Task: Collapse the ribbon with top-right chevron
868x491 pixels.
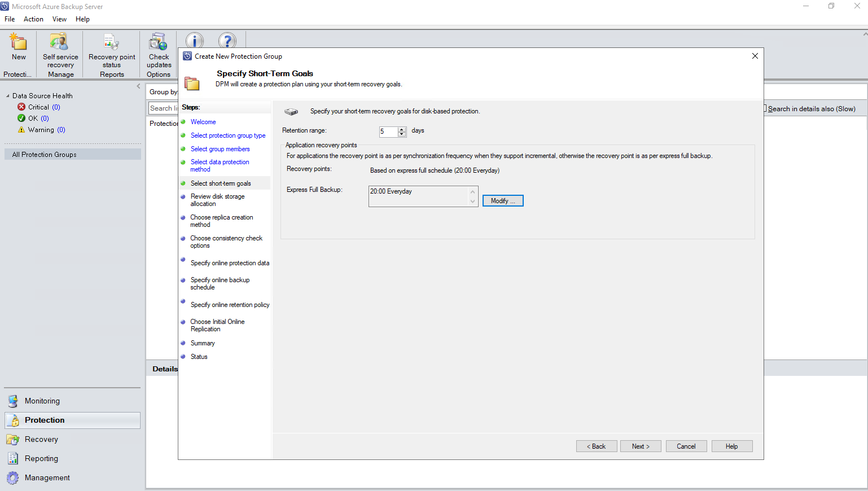Action: pyautogui.click(x=865, y=34)
